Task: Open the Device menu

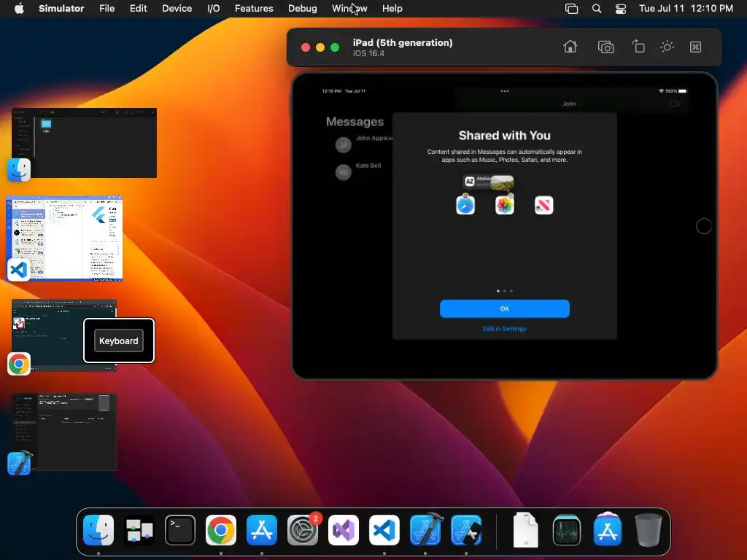Action: pyautogui.click(x=177, y=8)
